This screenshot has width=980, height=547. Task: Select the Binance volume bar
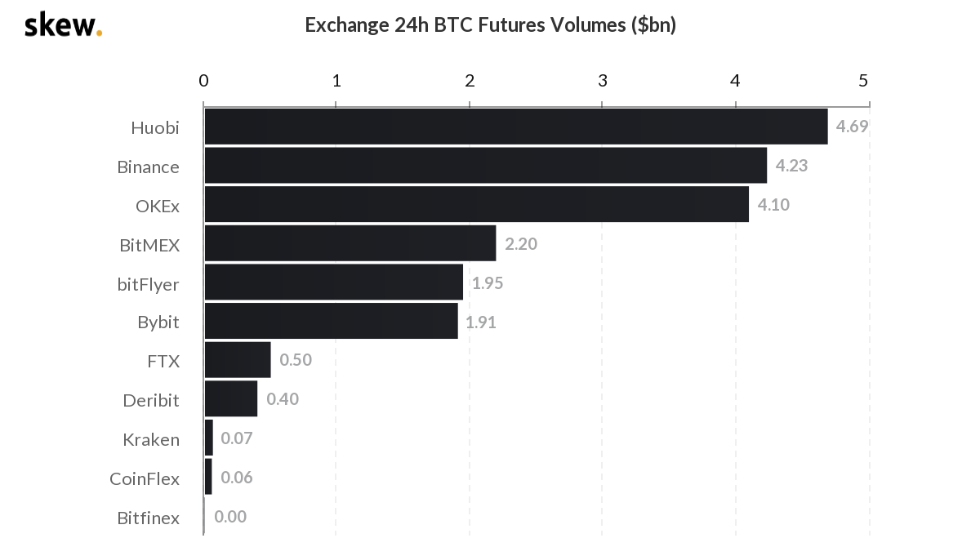tap(485, 166)
